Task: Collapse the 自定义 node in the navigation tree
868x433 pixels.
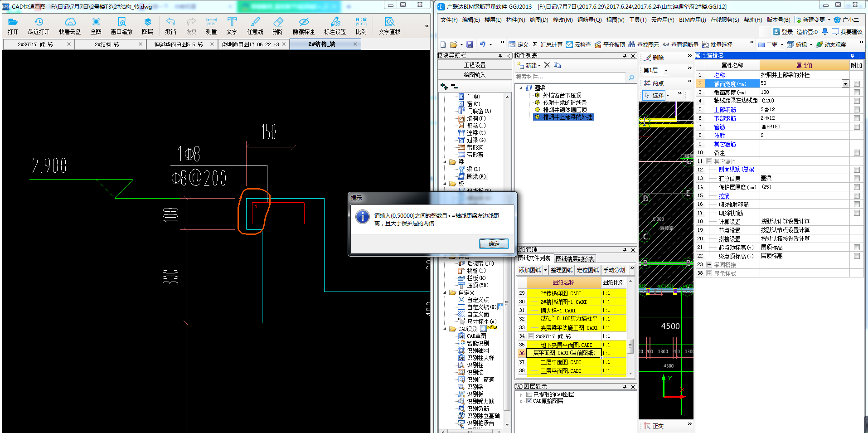Action: click(445, 293)
